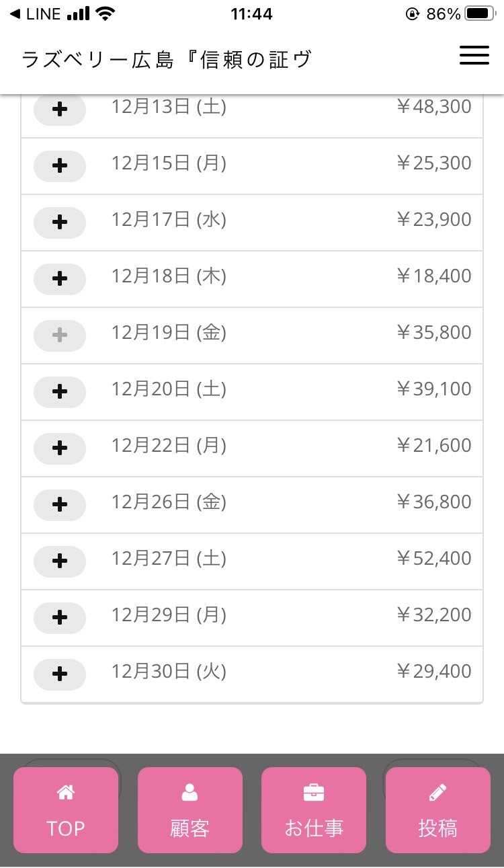Show details for 12月22日 (月)
The height and width of the screenshot is (868, 504).
click(x=60, y=448)
